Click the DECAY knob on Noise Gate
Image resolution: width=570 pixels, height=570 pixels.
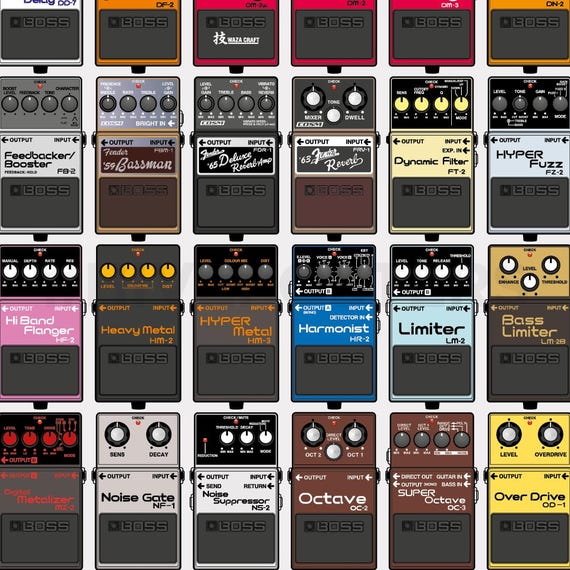(x=158, y=434)
